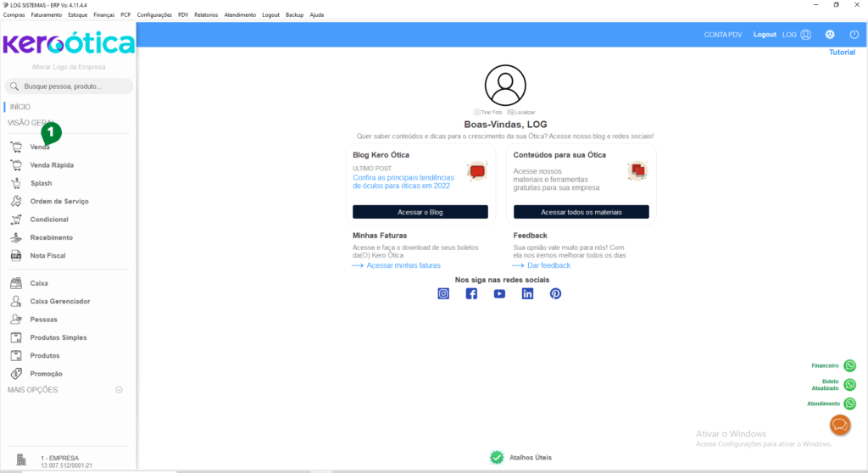The image size is (868, 473).
Task: Open the orange chat bubble icon
Action: [x=840, y=425]
